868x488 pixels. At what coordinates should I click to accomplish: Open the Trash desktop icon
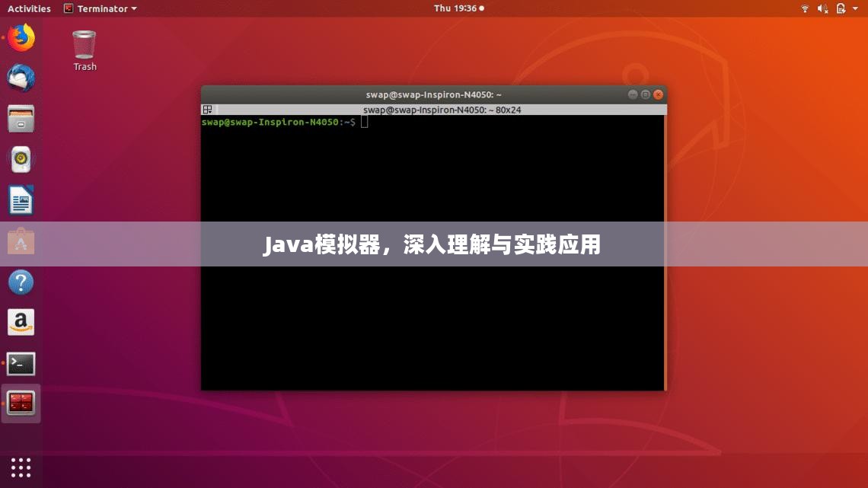click(85, 45)
